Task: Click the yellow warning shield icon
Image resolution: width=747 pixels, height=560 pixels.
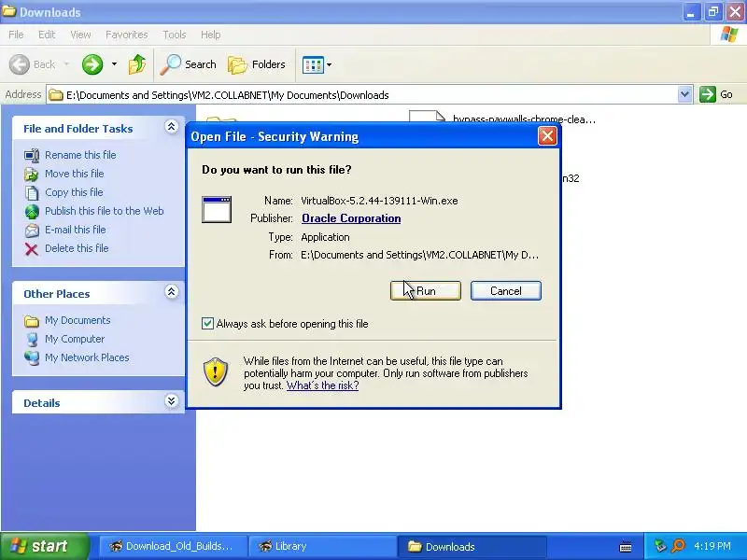Action: tap(216, 371)
